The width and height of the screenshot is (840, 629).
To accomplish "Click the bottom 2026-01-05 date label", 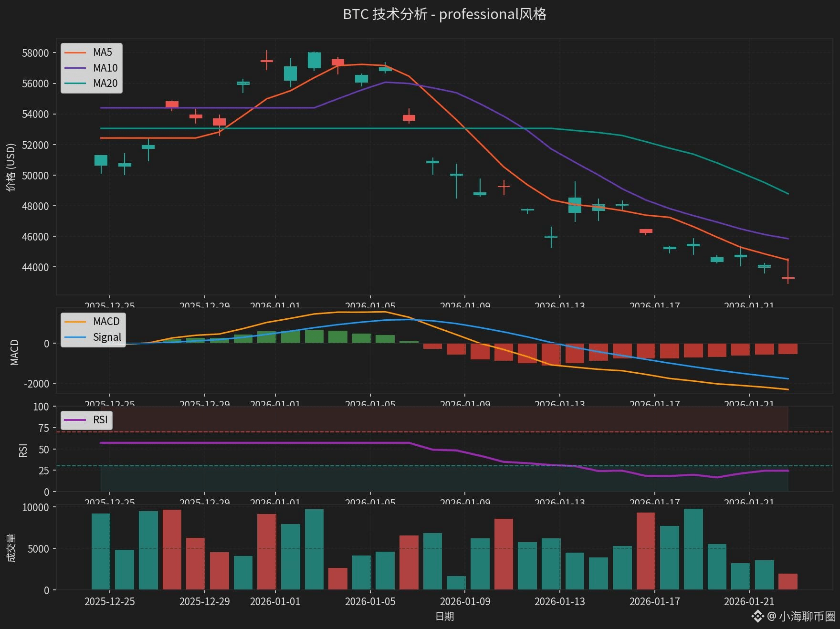I will (x=370, y=601).
